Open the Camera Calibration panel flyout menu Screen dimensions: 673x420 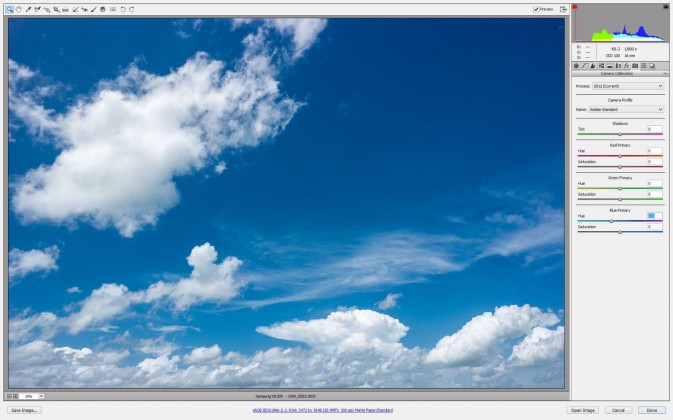click(x=665, y=74)
